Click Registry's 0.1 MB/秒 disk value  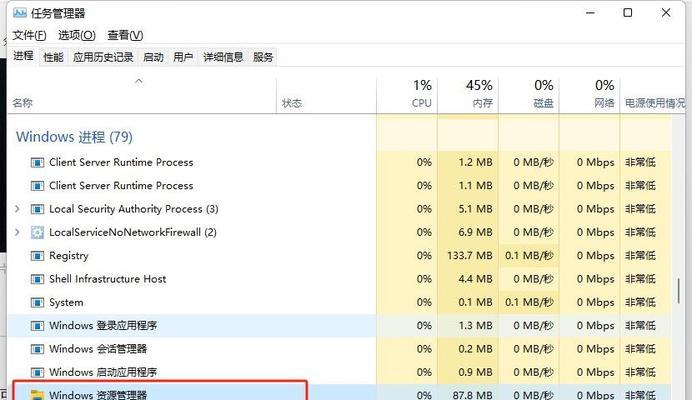(x=529, y=256)
